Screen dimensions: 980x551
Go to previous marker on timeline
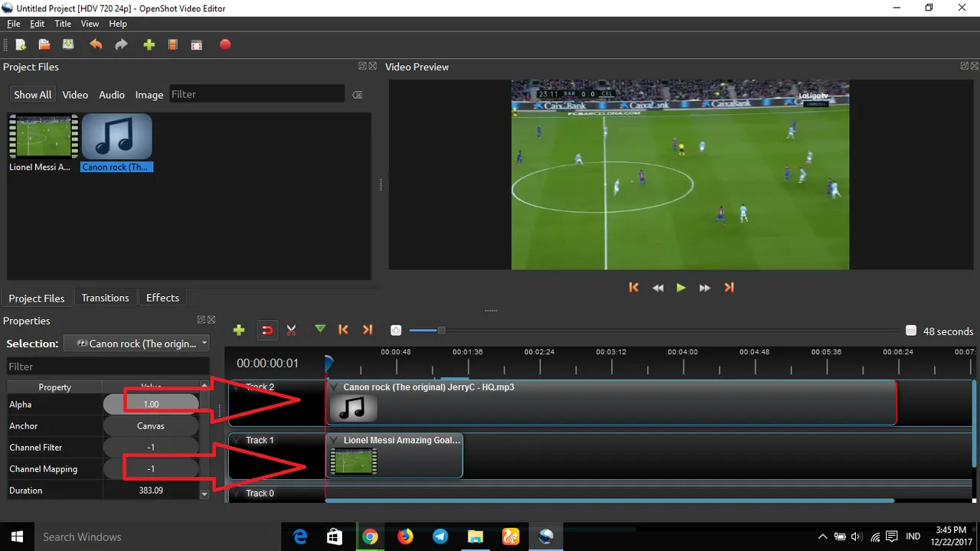[344, 330]
